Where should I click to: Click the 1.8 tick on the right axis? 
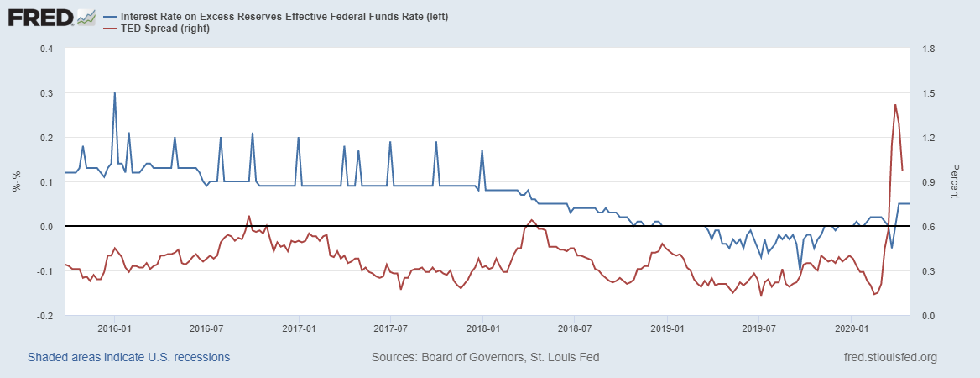[x=927, y=48]
